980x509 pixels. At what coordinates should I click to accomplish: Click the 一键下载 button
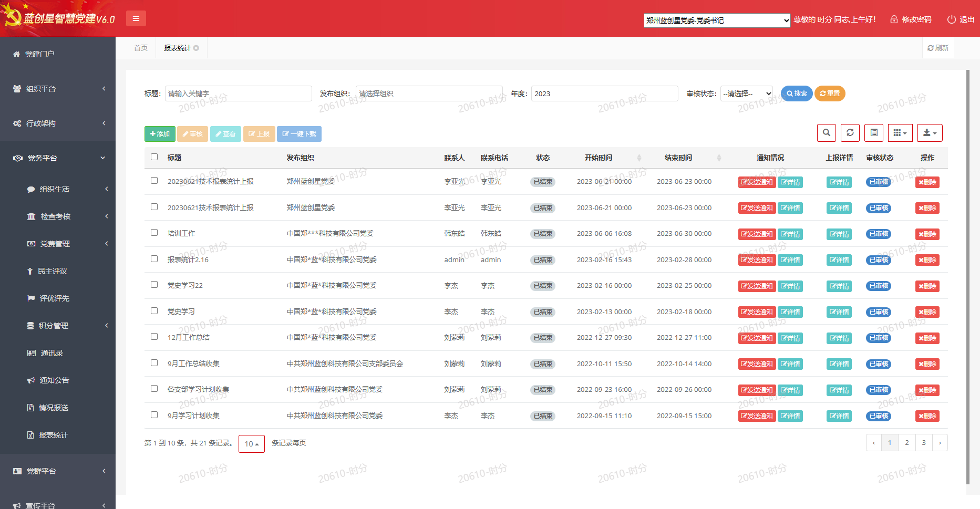pos(299,134)
